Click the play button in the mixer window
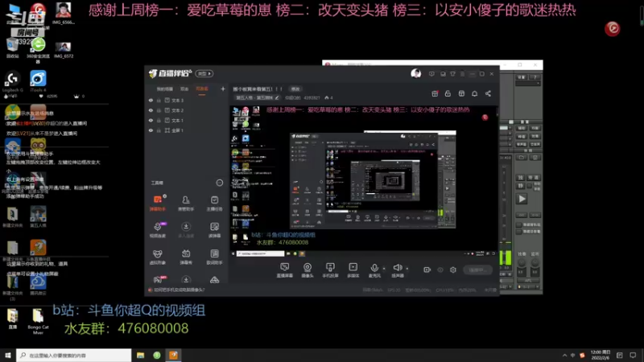 pos(522,199)
